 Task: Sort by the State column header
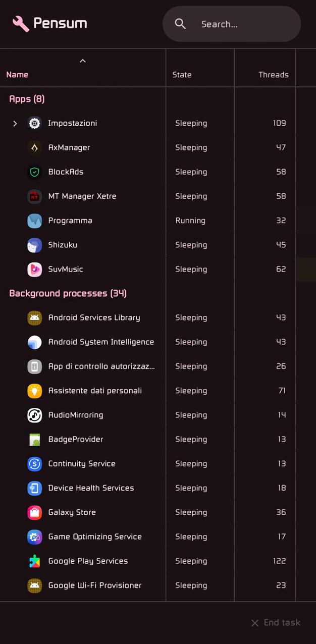[182, 75]
